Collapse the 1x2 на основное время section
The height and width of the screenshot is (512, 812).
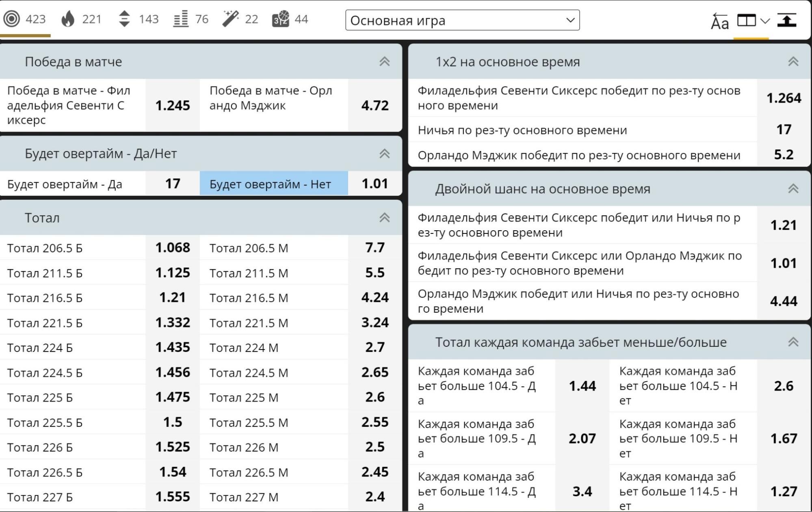pos(793,62)
